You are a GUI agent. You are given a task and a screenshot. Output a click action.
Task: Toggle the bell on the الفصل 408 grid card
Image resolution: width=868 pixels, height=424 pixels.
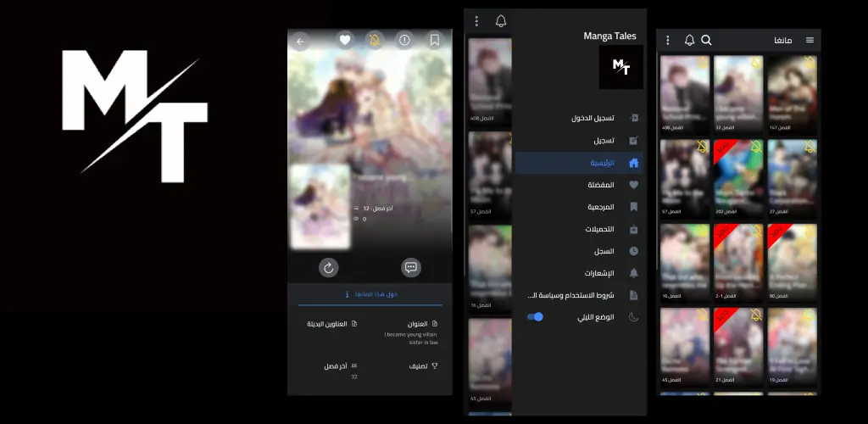pos(703,62)
